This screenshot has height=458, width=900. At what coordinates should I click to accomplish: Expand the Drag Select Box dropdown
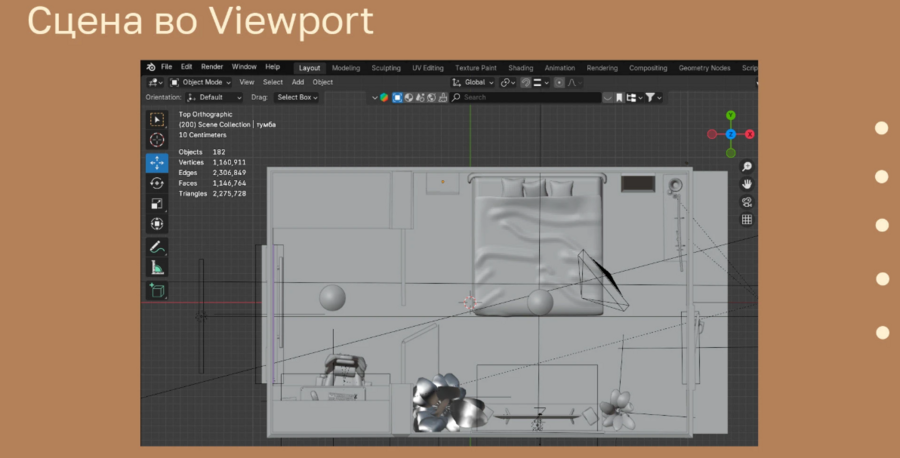click(298, 97)
